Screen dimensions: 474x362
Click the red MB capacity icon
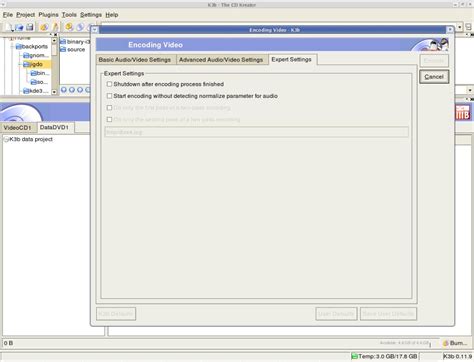(x=463, y=112)
